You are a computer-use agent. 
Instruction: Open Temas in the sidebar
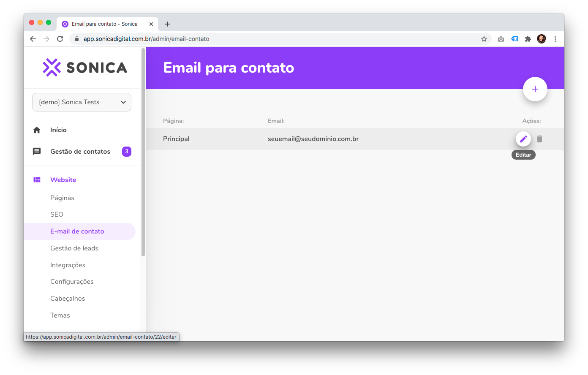tap(60, 315)
